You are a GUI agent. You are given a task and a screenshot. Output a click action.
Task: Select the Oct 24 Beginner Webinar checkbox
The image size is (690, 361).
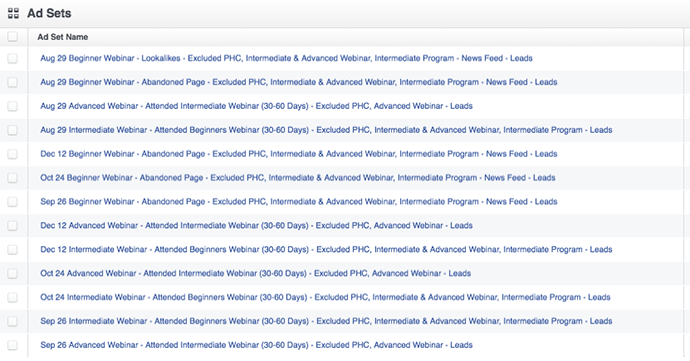click(x=13, y=178)
